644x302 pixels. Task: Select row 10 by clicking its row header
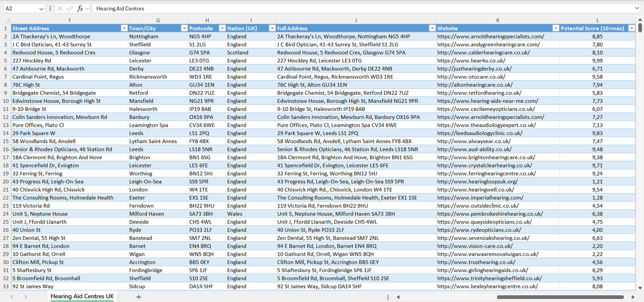click(x=6, y=101)
